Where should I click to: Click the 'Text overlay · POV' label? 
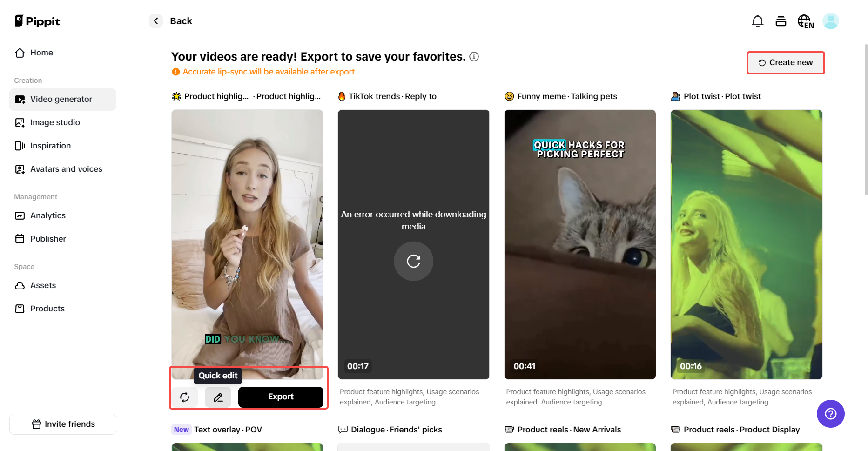228,430
